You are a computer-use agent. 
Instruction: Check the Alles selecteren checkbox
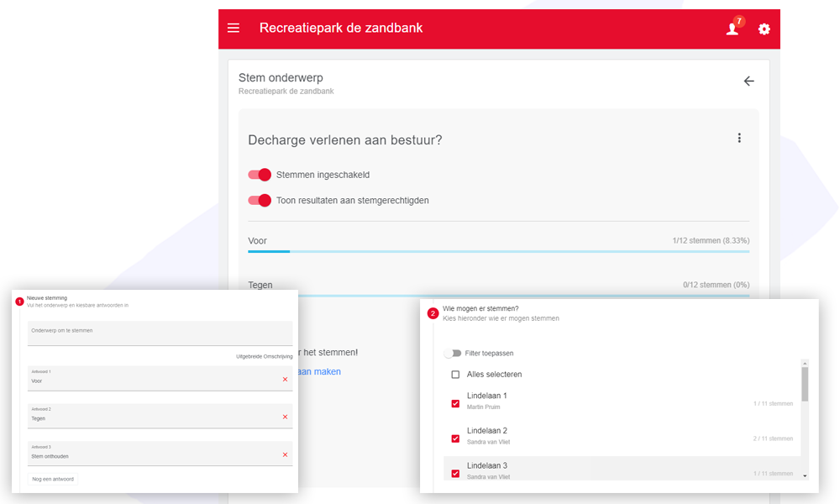[x=455, y=375]
